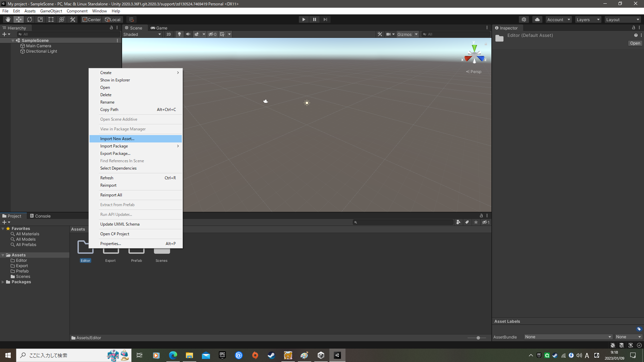Viewport: 644px width, 362px height.
Task: Toggle pivot mode Center button
Action: pyautogui.click(x=91, y=19)
